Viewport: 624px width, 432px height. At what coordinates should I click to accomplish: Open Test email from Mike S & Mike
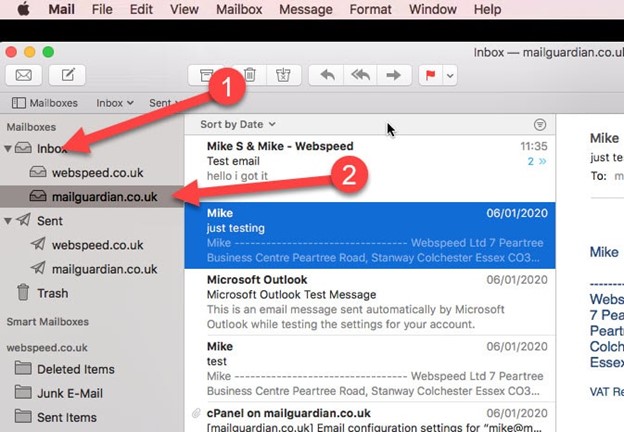[x=370, y=168]
